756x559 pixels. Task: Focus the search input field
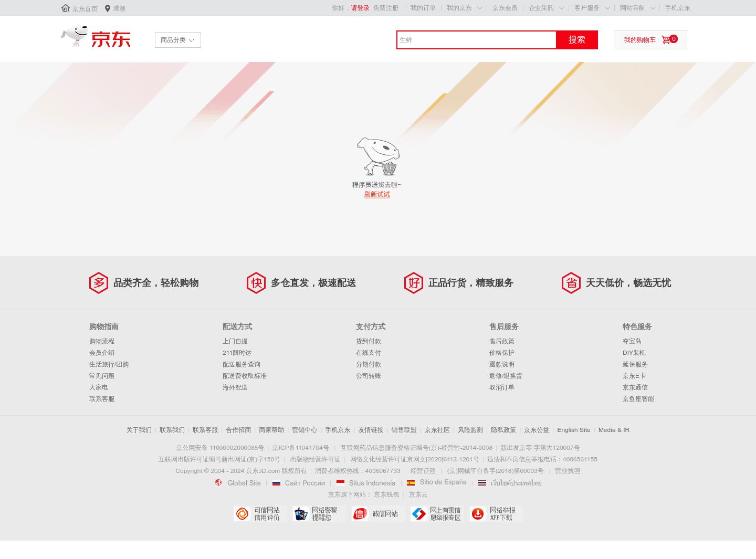(x=477, y=40)
